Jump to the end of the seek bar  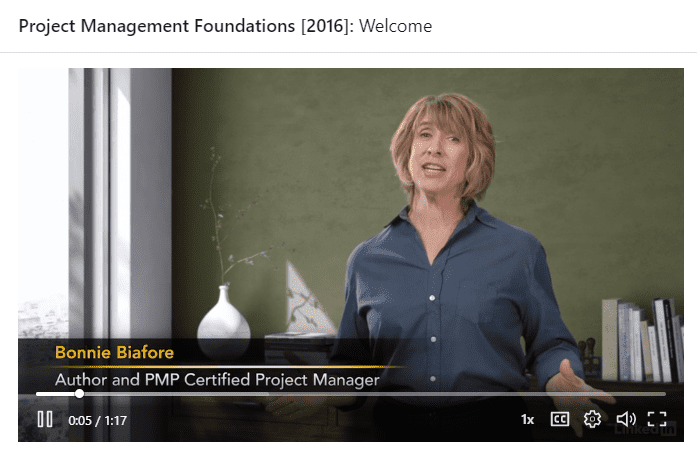pyautogui.click(x=665, y=394)
